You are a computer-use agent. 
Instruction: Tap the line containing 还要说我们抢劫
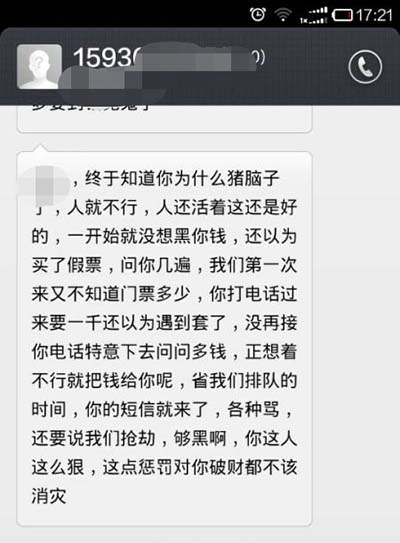165,438
